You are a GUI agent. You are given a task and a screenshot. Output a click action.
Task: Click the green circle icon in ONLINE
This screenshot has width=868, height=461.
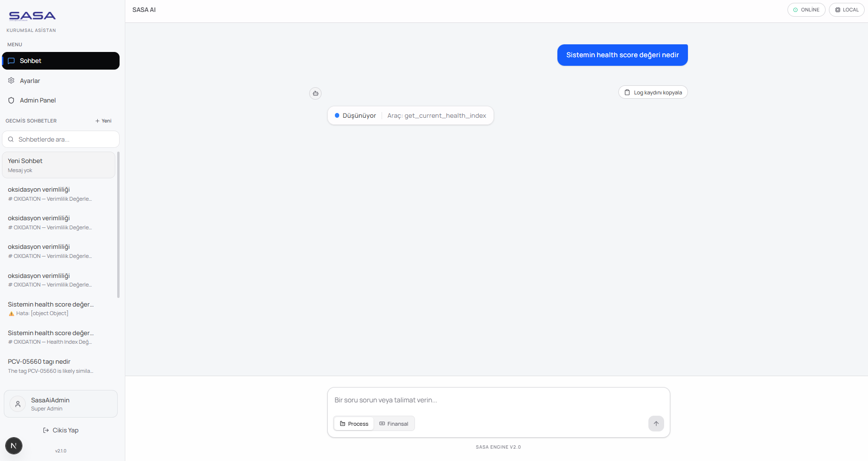click(x=795, y=10)
